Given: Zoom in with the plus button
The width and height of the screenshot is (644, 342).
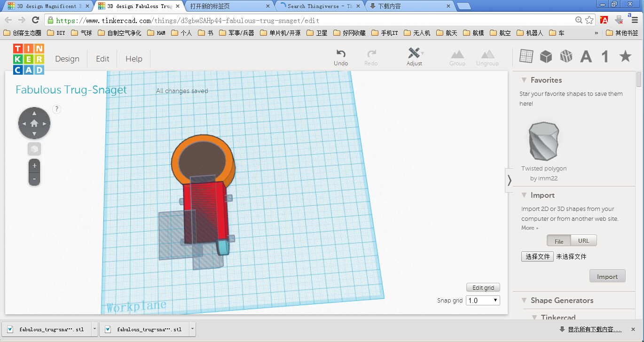Looking at the screenshot, I should click(34, 166).
